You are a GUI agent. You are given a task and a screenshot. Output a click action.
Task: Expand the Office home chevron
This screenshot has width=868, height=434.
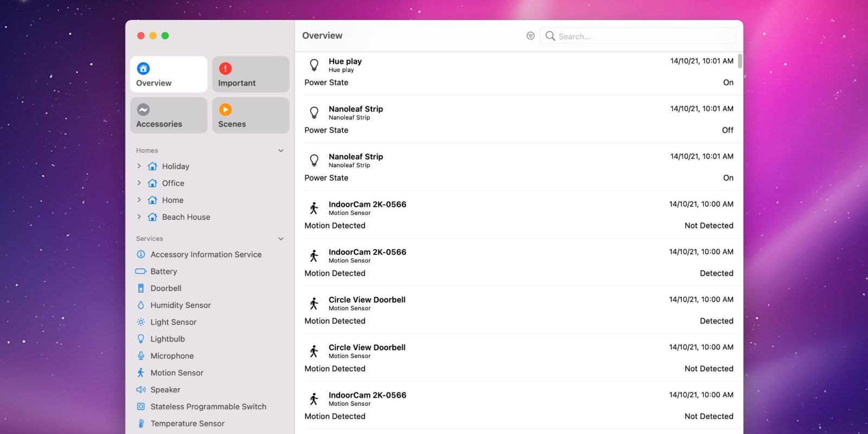(139, 183)
